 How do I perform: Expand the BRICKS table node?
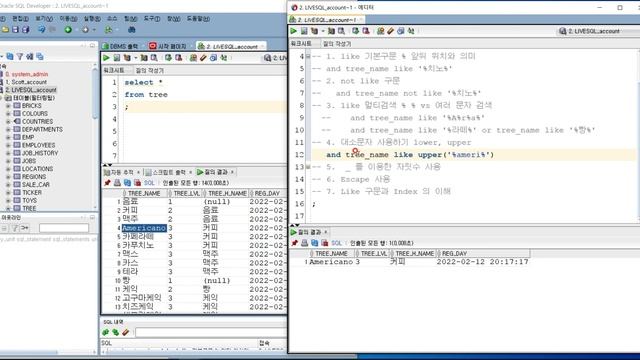tap(8, 106)
